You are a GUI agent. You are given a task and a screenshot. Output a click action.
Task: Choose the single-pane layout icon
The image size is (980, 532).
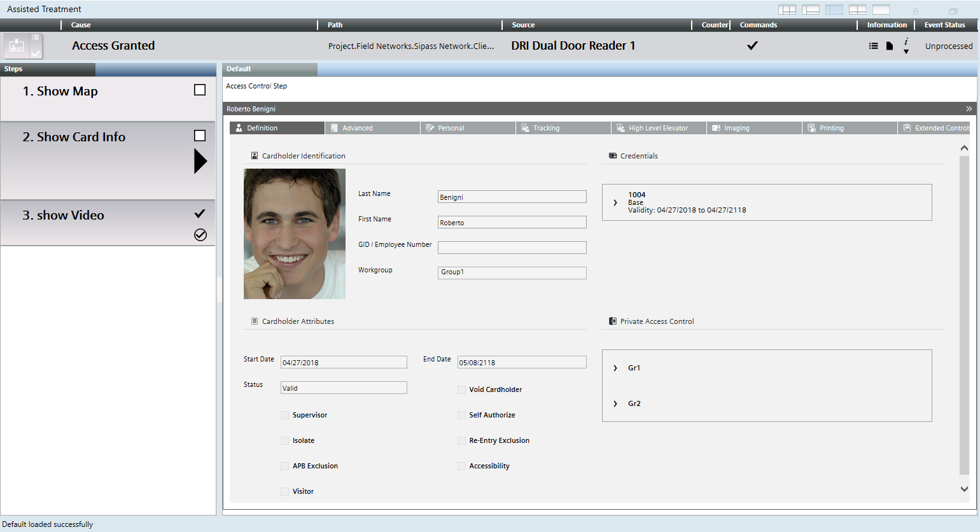881,10
